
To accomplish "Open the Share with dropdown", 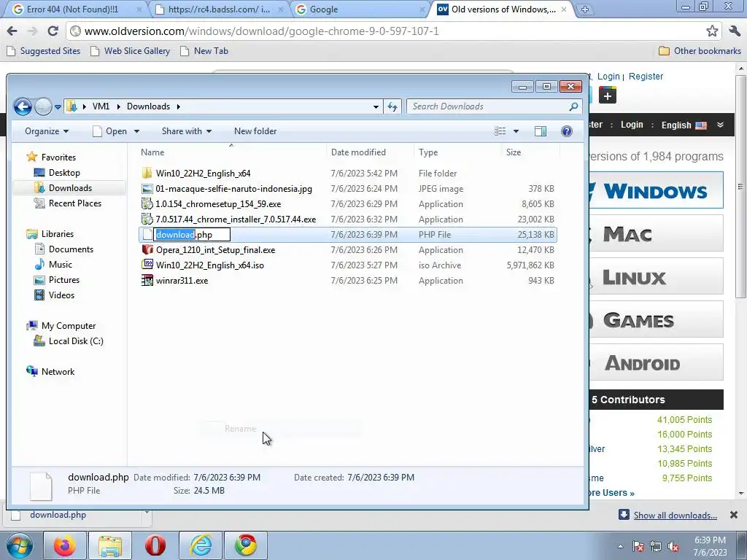I will pyautogui.click(x=187, y=131).
